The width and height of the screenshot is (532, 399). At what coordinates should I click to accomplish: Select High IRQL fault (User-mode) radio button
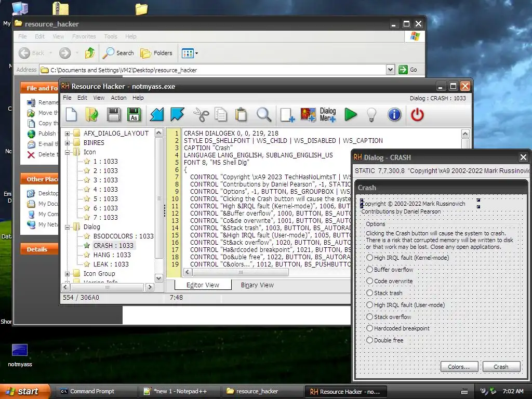(369, 304)
